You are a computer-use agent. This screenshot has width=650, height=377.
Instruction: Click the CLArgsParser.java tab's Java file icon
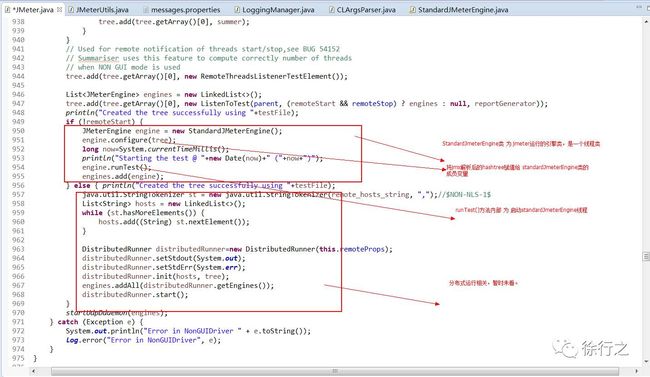(x=332, y=10)
